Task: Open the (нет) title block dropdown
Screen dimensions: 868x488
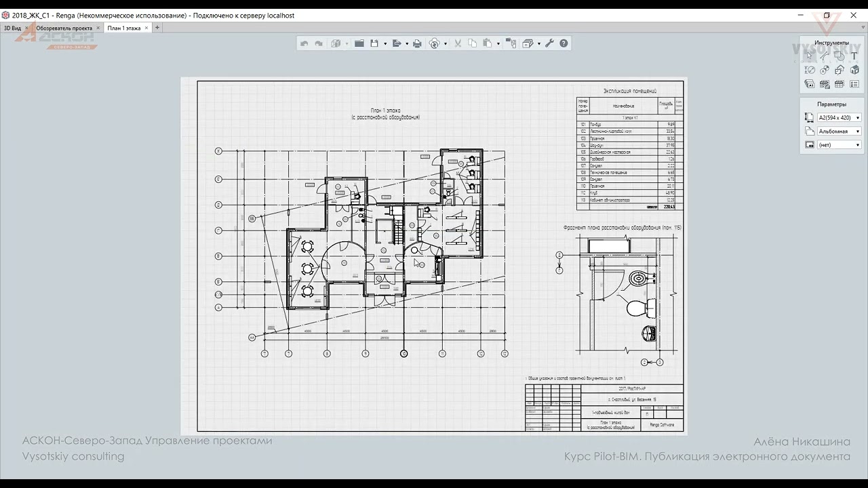Action: point(840,145)
